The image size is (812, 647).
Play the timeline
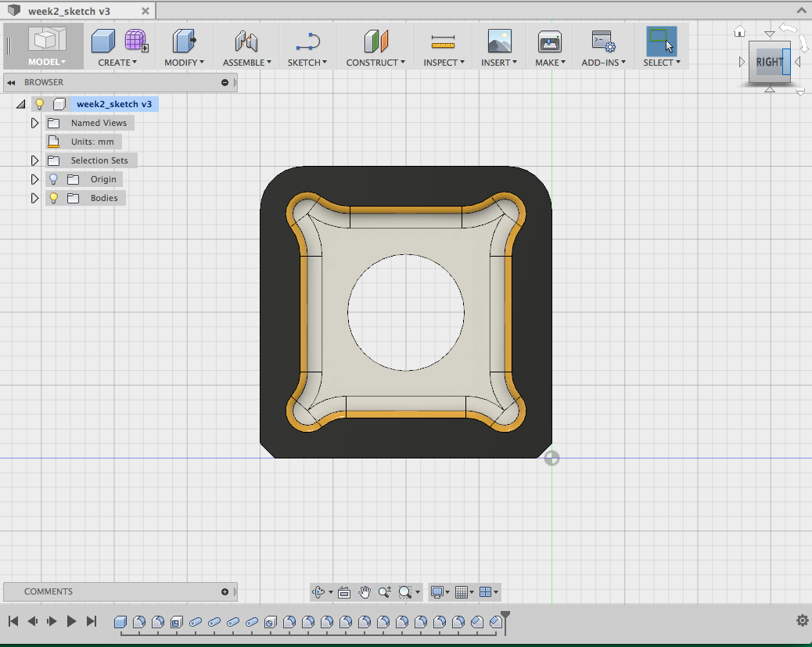coord(71,621)
